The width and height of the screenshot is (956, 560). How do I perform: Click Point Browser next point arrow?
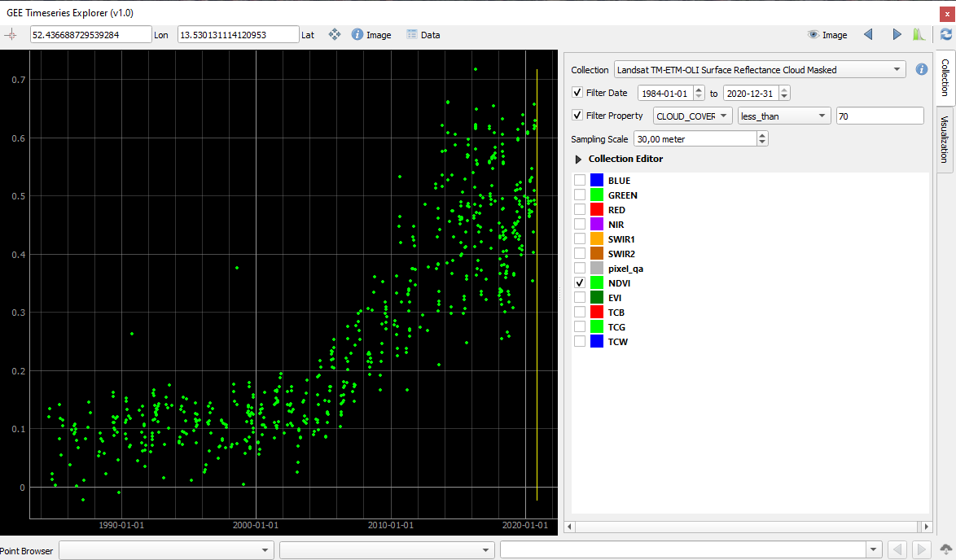(x=921, y=550)
